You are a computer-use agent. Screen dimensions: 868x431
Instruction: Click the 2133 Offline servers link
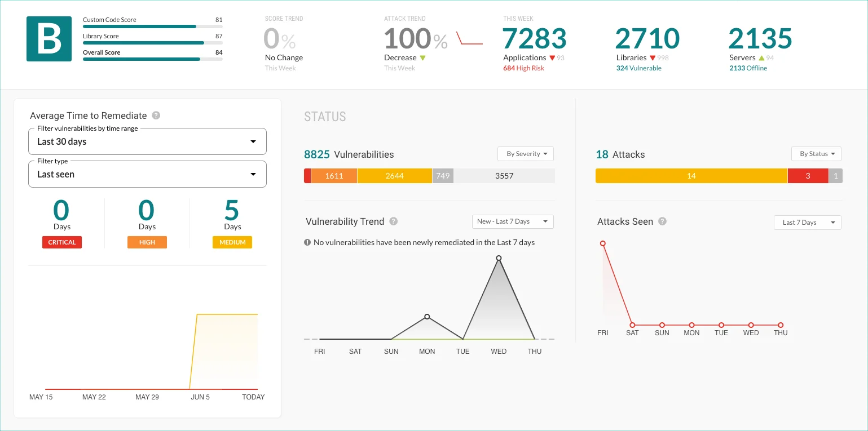coord(748,68)
